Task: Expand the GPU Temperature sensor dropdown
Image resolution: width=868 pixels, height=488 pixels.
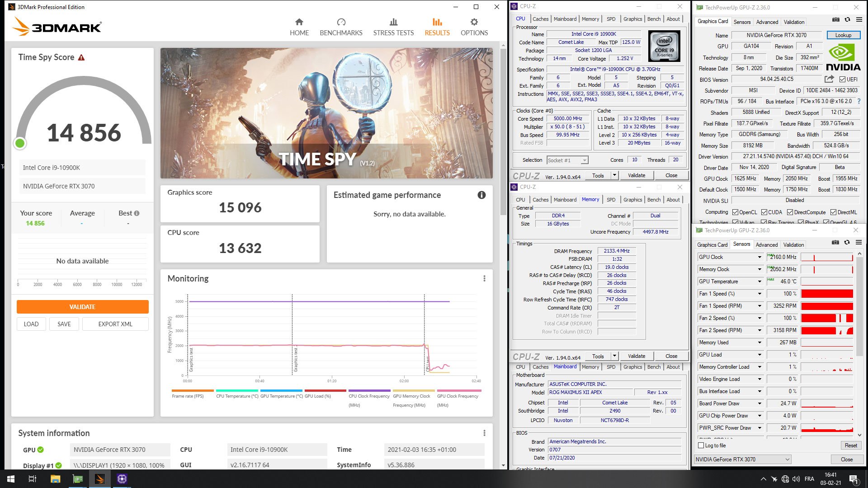Action: tap(759, 282)
